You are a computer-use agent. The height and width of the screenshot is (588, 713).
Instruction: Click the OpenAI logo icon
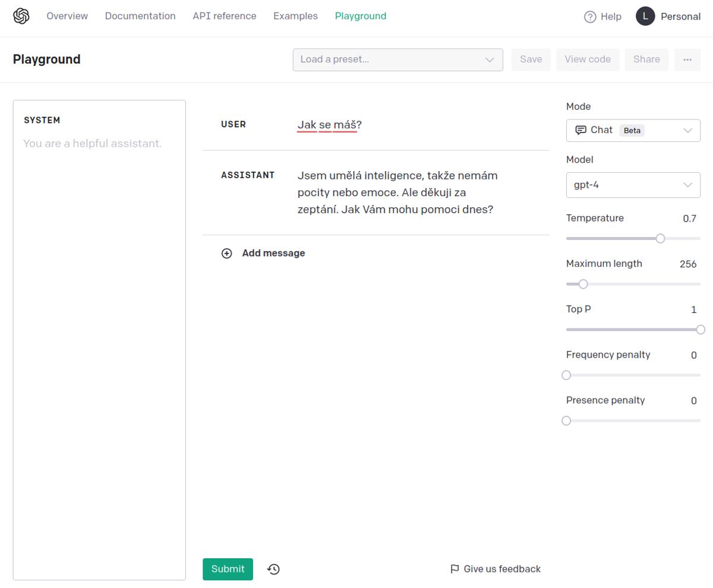[21, 16]
